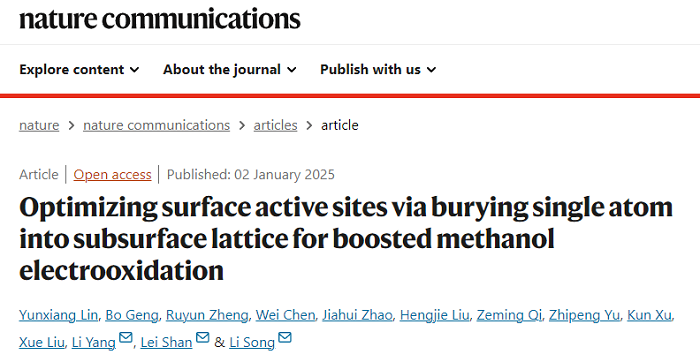Open author Yunxiang Lin's profile
The image size is (700, 362).
58,315
